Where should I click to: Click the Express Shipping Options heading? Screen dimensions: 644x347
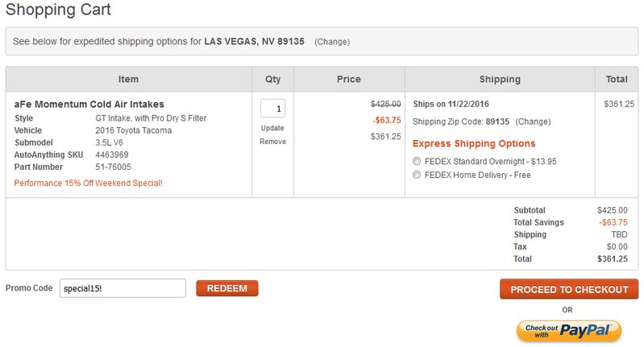coord(474,143)
